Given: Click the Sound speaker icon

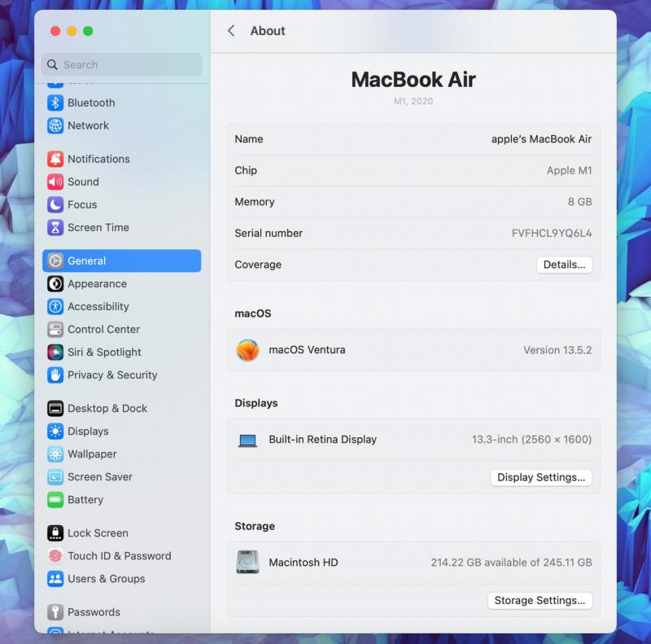Looking at the screenshot, I should [x=55, y=182].
